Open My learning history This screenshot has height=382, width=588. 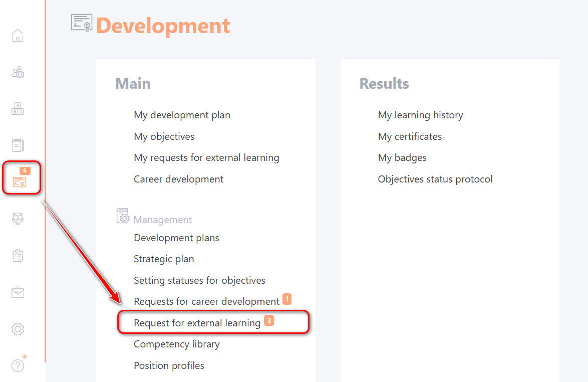point(420,115)
